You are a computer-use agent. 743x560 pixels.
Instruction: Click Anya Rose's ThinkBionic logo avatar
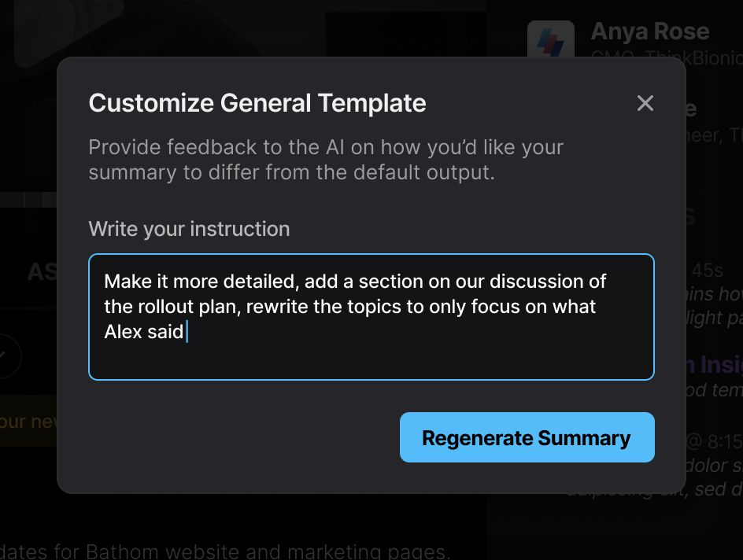point(551,39)
